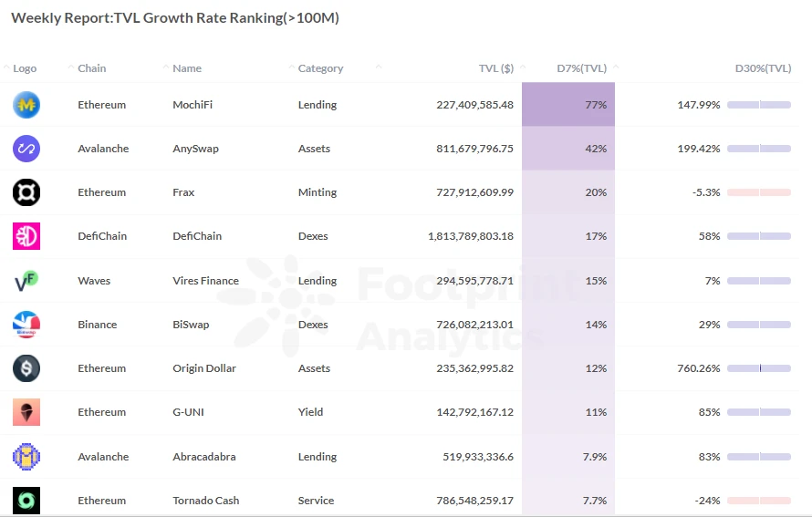This screenshot has width=812, height=517.
Task: Click the Origin Dollar logo icon
Action: point(26,368)
